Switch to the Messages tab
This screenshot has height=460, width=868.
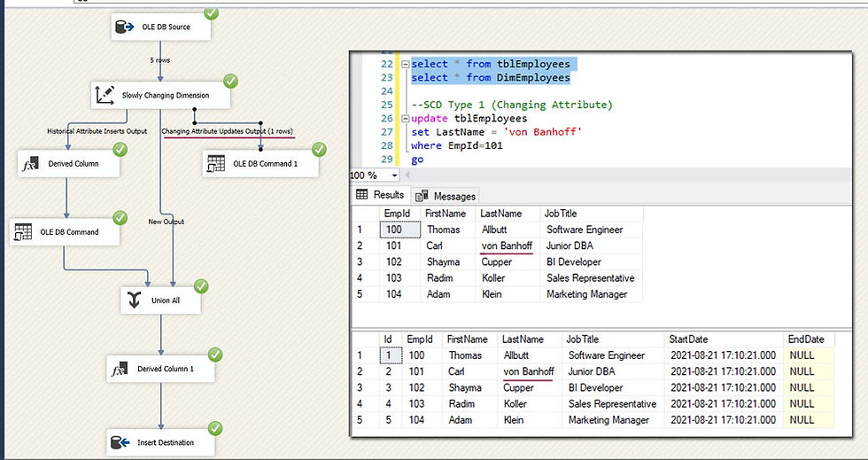point(446,196)
